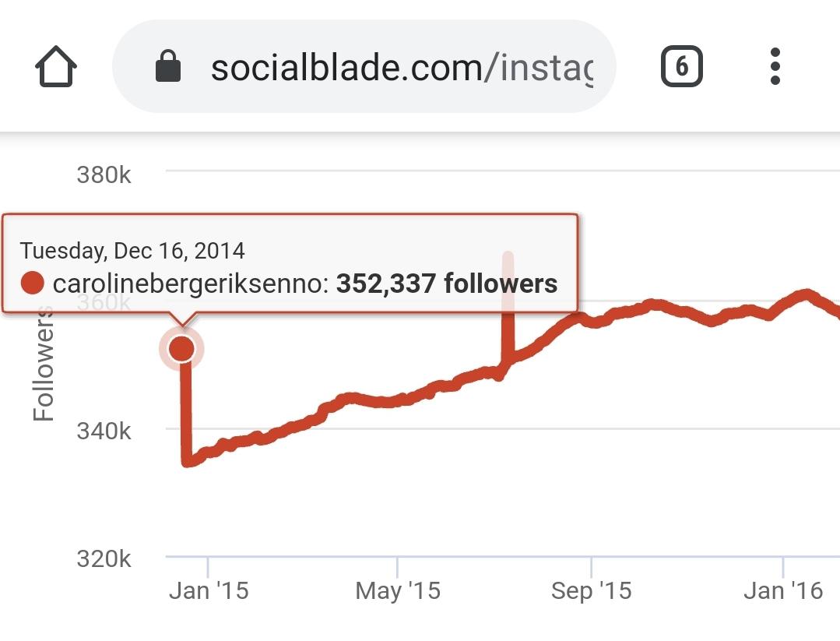Image resolution: width=840 pixels, height=641 pixels.
Task: Click the chart low point after the drop
Action: coord(187,462)
